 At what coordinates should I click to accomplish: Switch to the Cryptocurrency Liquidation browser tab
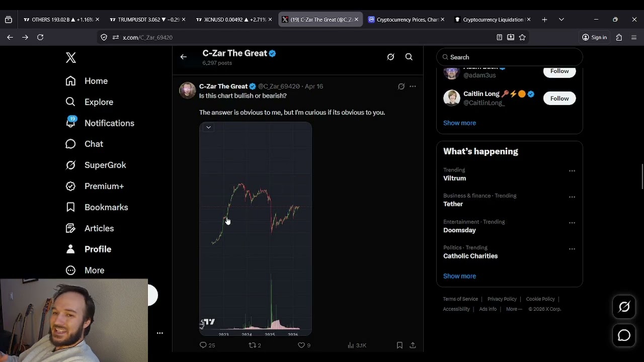[493, 20]
